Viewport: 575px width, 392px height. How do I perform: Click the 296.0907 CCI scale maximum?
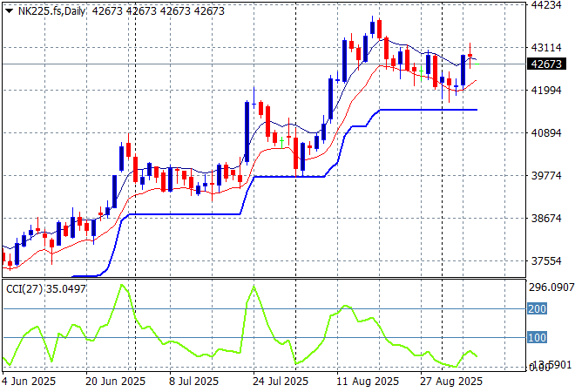click(551, 287)
